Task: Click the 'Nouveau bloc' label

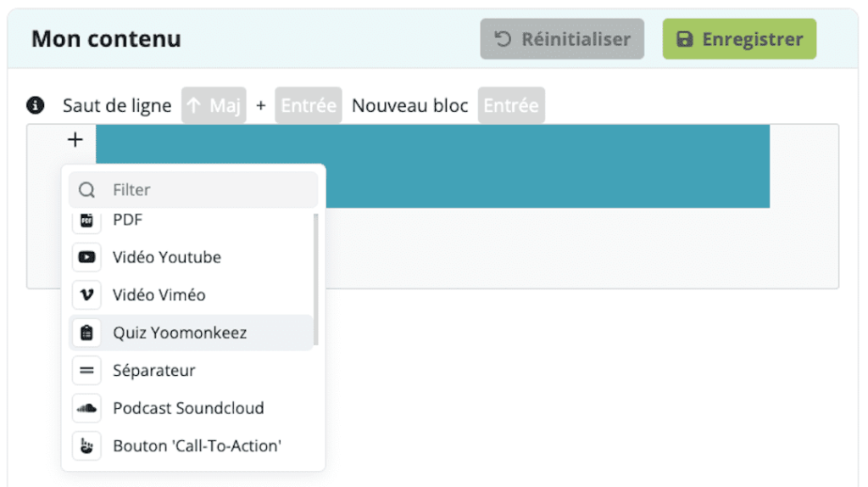Action: (410, 105)
